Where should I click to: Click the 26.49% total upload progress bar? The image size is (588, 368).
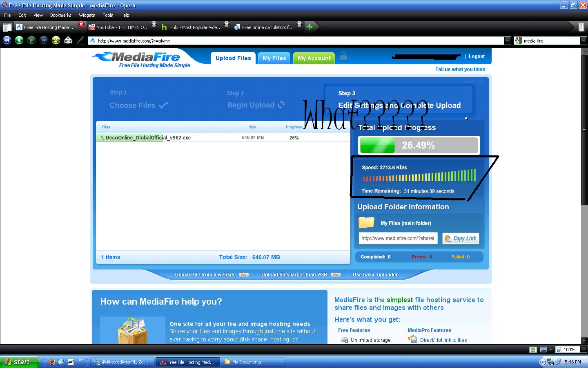tap(419, 145)
